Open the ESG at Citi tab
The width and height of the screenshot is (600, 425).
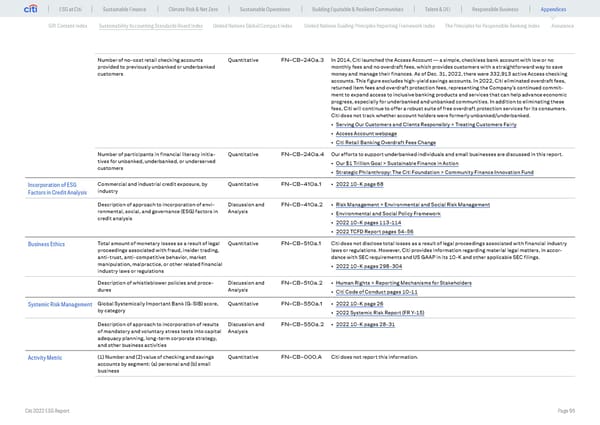pyautogui.click(x=58, y=10)
